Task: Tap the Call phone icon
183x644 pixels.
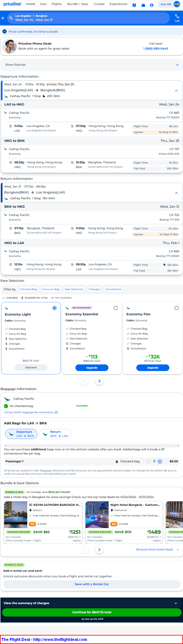Action: point(177,16)
